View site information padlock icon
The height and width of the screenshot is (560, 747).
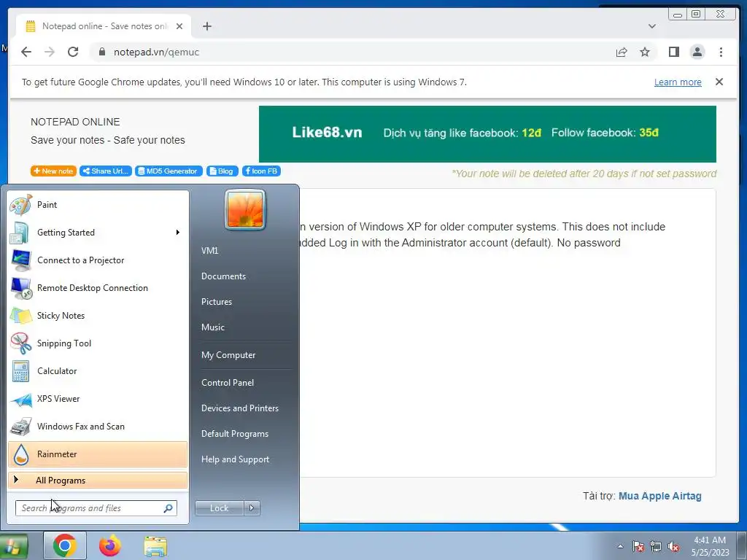[x=102, y=52]
